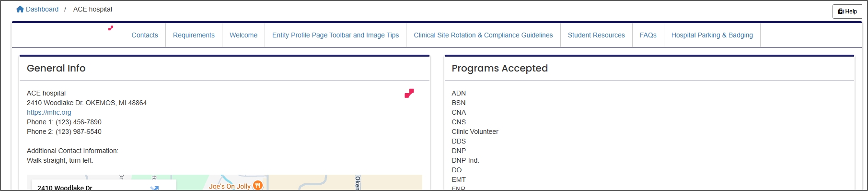Image resolution: width=868 pixels, height=191 pixels.
Task: Click the DDS program entry
Action: 459,141
